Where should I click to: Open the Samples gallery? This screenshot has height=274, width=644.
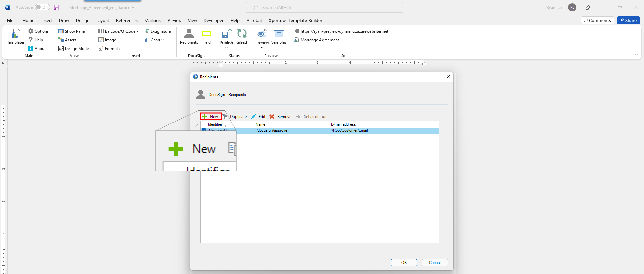(279, 37)
